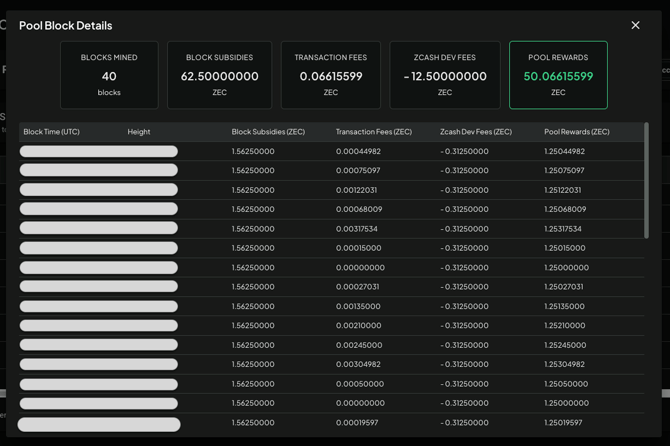The height and width of the screenshot is (446, 670).
Task: Click pool reward 1.25044982
Action: pos(564,151)
